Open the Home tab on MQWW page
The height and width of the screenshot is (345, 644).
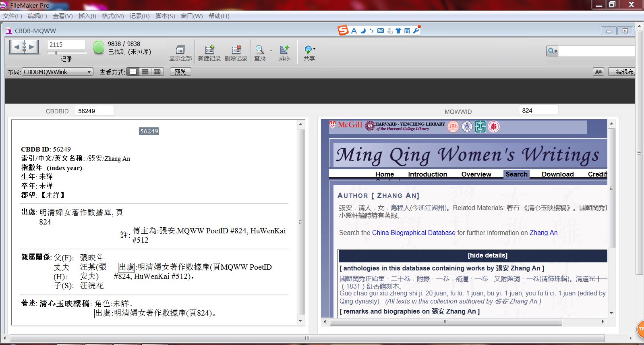pos(385,174)
